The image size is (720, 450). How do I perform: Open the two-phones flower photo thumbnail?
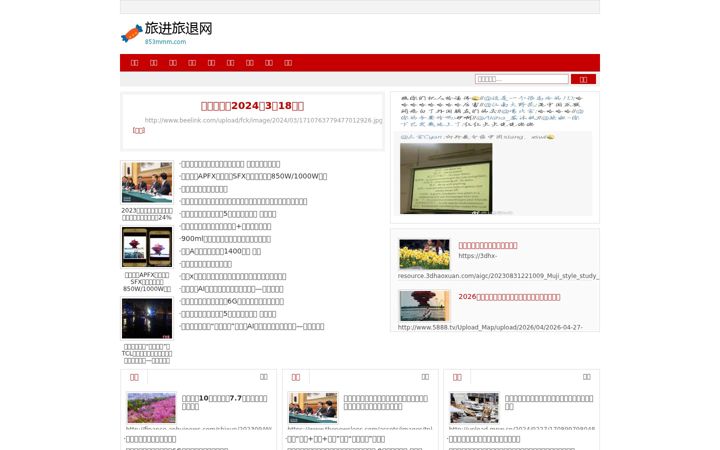tap(147, 247)
